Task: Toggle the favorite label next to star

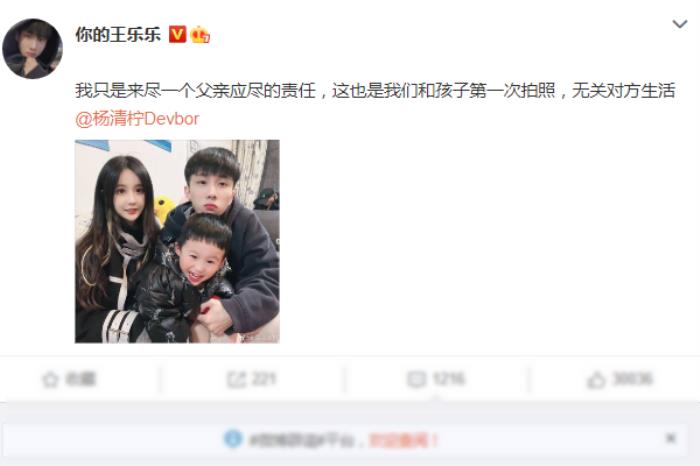Action: 81,379
